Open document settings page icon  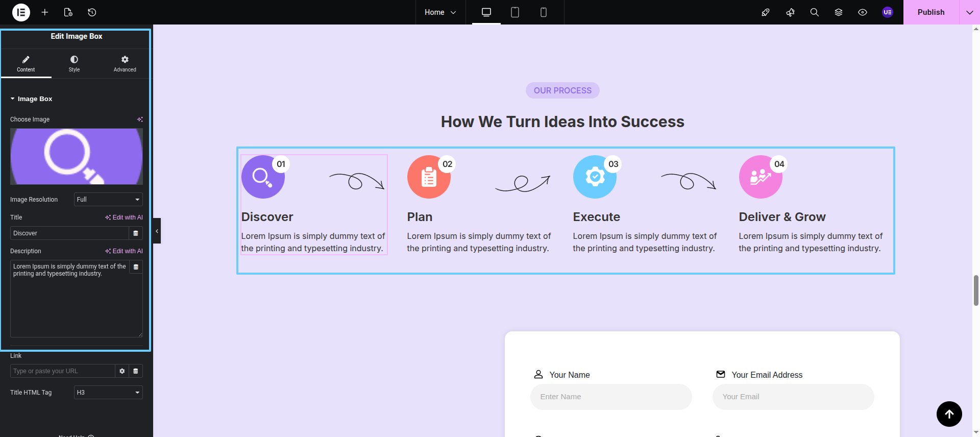pyautogui.click(x=68, y=12)
